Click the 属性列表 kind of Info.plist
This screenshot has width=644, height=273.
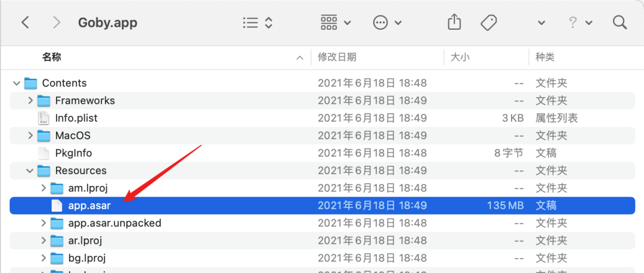[x=556, y=118]
